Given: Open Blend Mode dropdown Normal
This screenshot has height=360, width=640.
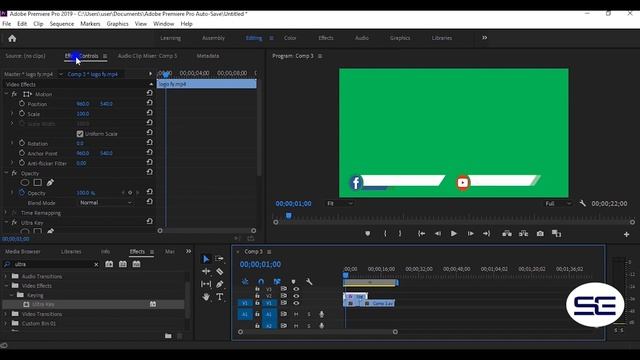Looking at the screenshot, I should coord(105,202).
